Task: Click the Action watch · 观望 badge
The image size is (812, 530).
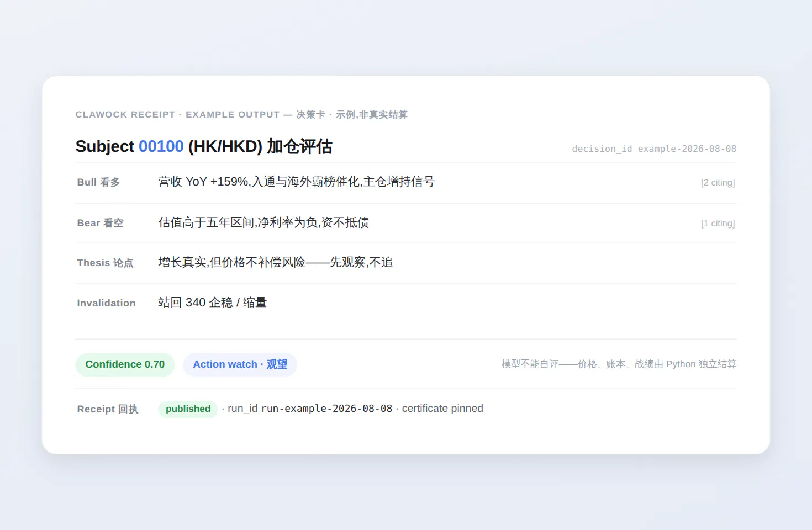Action: pos(240,364)
